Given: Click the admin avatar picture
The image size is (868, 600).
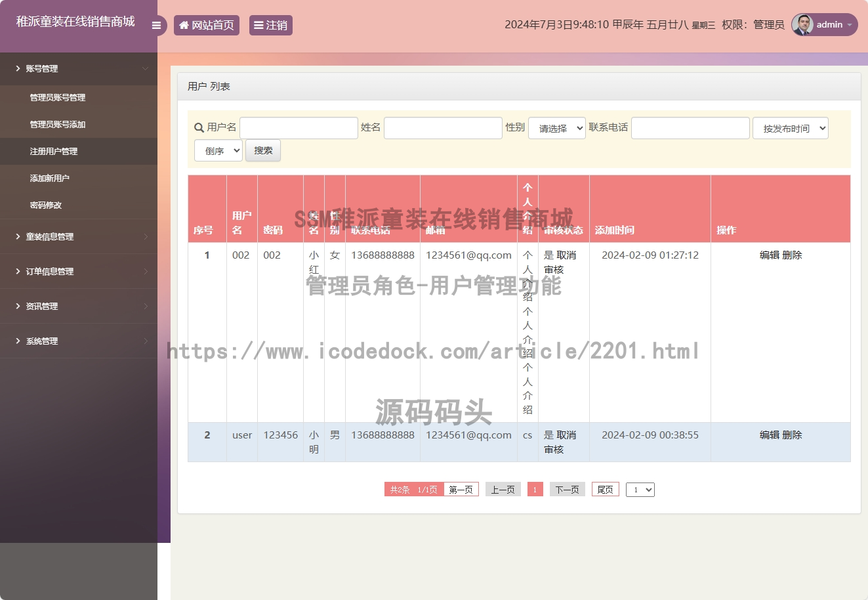Looking at the screenshot, I should tap(802, 24).
